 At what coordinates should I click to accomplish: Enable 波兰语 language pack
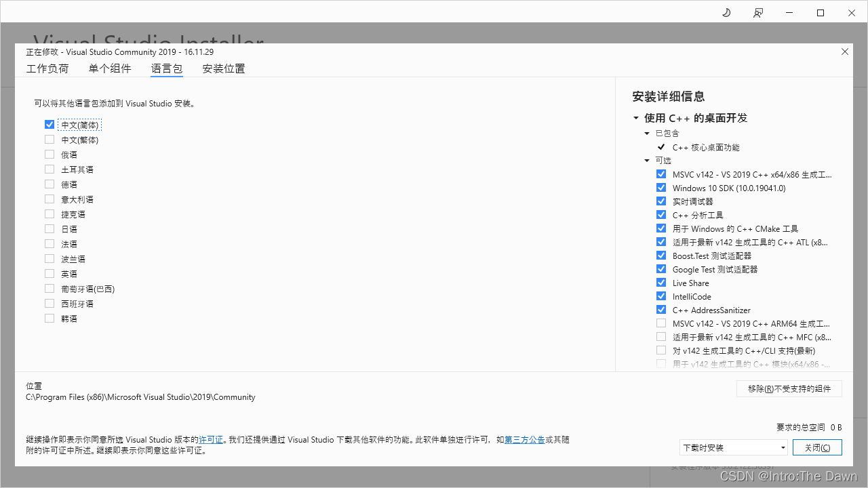coord(50,259)
